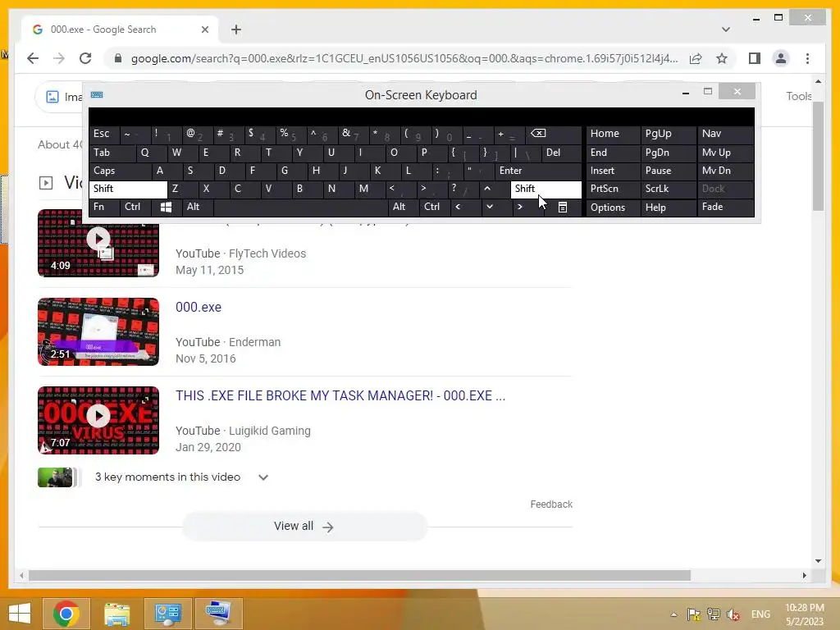Click the Q key
The image size is (840, 630).
(x=152, y=153)
